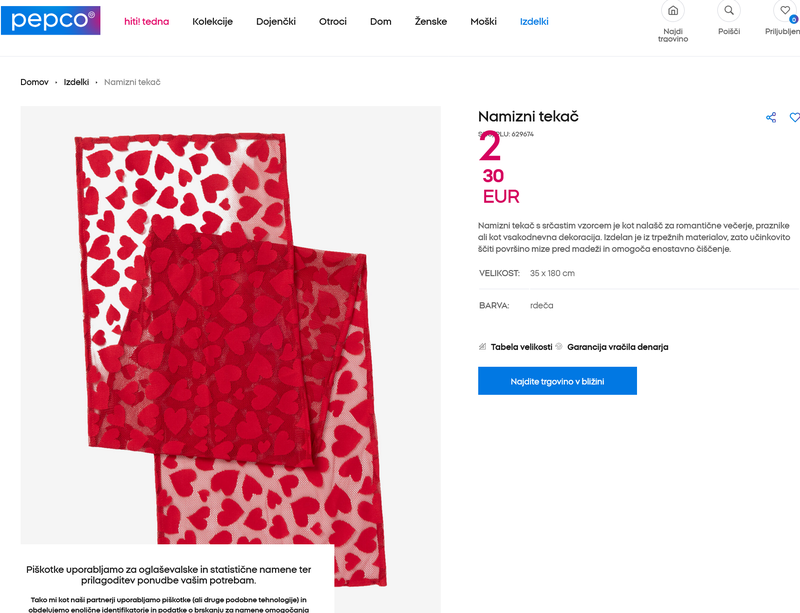Click the share product icon
This screenshot has width=800, height=613.
click(x=771, y=117)
